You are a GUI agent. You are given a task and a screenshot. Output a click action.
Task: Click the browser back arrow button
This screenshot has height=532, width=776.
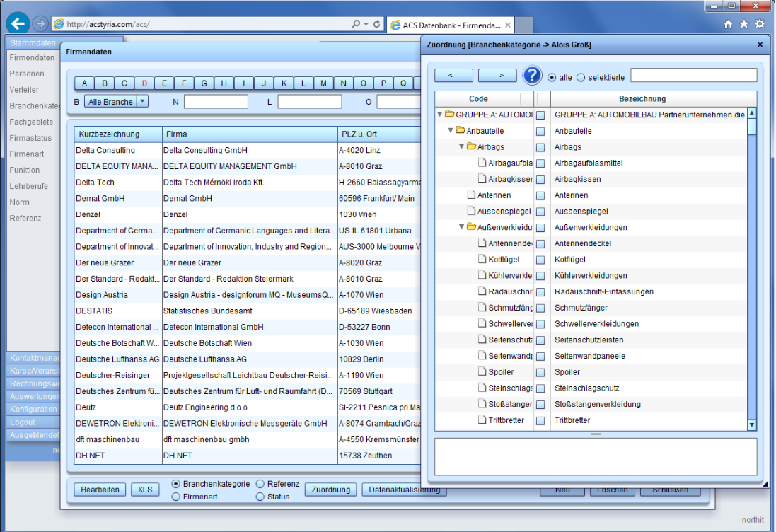coord(18,23)
